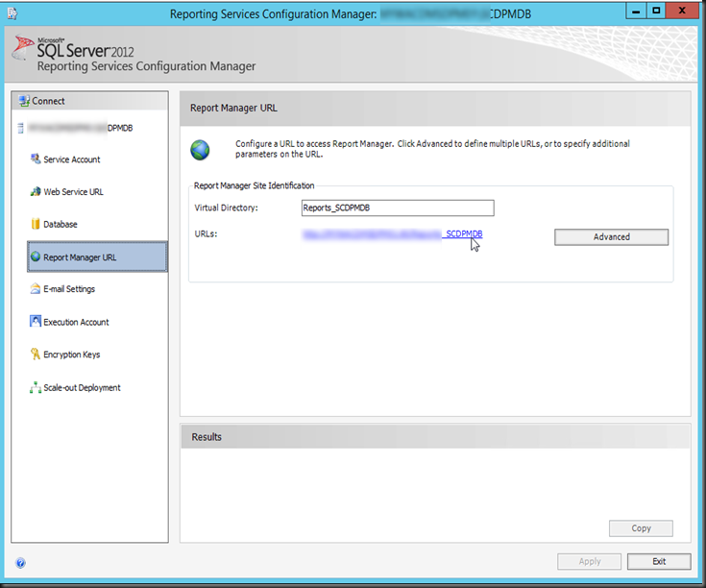The width and height of the screenshot is (706, 588).
Task: Click the Virtual Directory label
Action: (226, 208)
